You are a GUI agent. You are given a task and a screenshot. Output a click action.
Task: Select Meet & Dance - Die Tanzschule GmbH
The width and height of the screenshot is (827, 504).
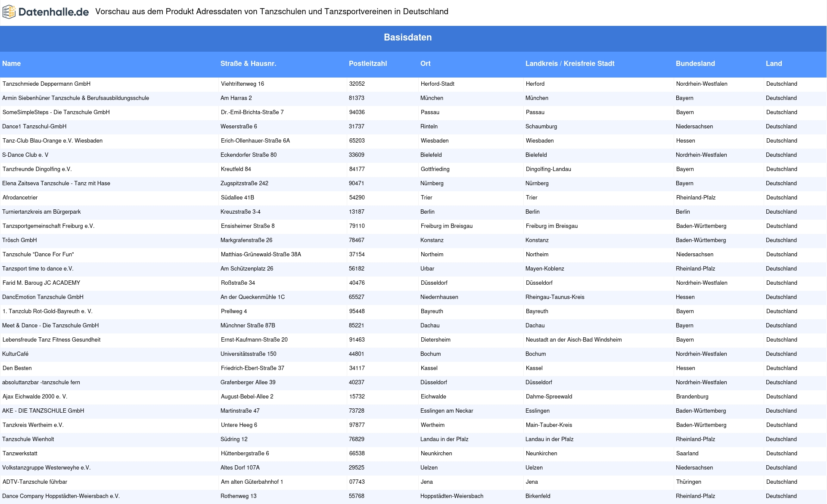click(x=50, y=326)
